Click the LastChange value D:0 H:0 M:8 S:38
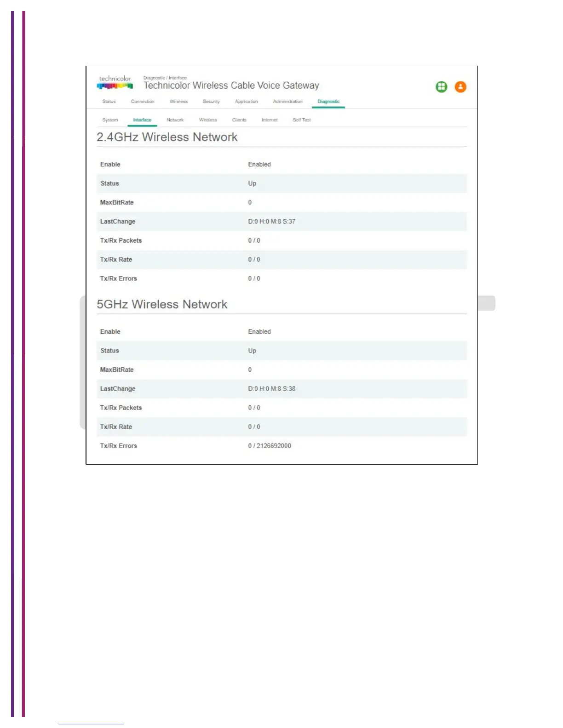The image size is (563, 728). 272,389
